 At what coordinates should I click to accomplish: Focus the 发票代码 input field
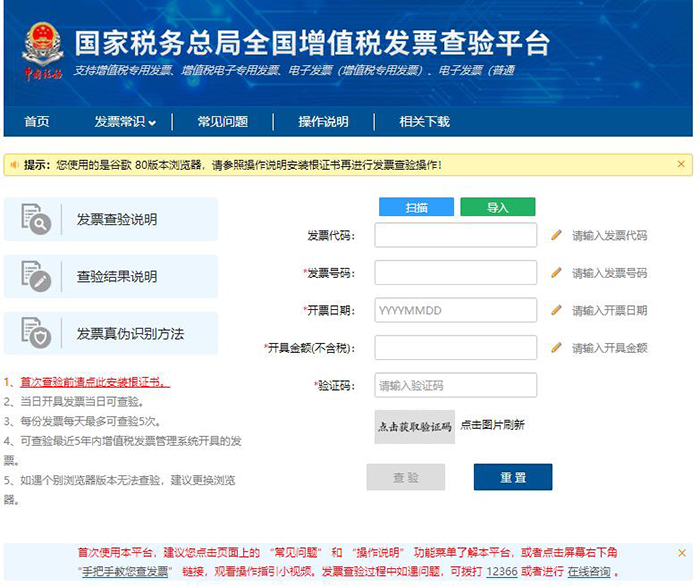(456, 235)
